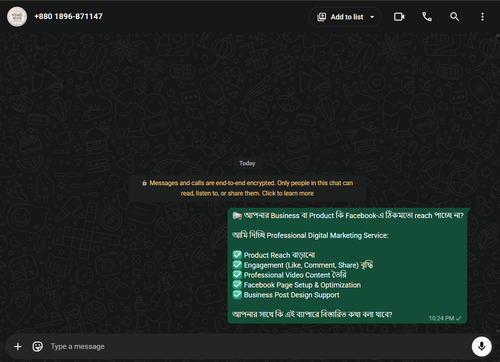Click the Business Post Design Support line
The image size is (500, 362).
point(286,295)
